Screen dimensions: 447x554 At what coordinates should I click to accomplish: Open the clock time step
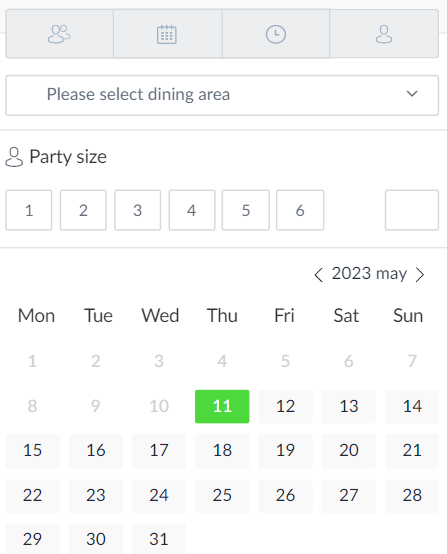click(x=276, y=34)
